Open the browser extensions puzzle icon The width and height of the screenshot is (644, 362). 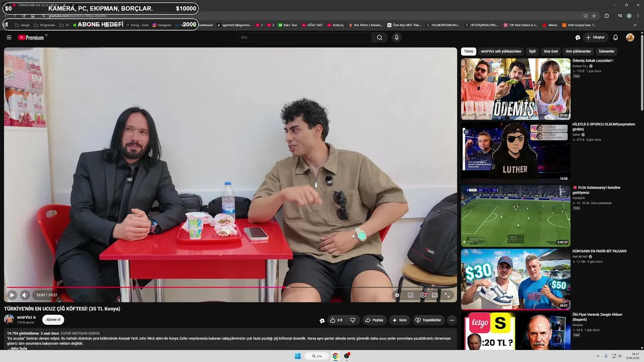(x=606, y=16)
